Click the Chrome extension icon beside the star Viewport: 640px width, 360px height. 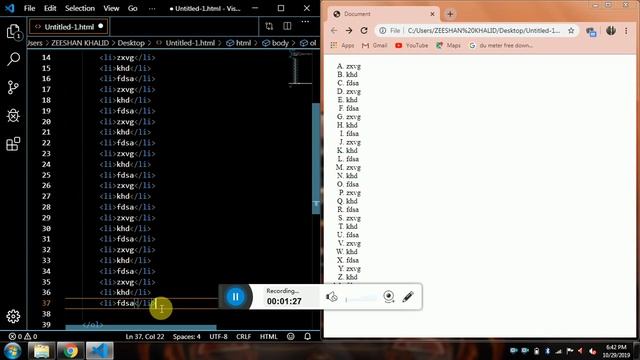point(591,31)
